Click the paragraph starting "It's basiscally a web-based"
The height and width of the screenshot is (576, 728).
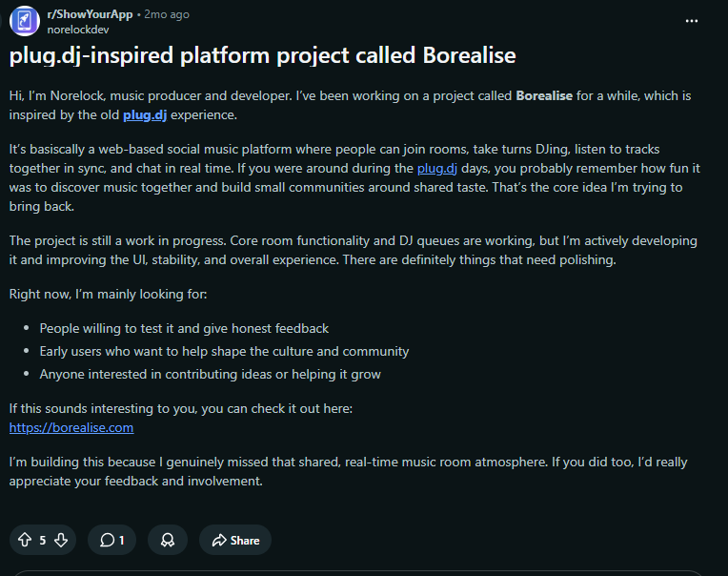(x=354, y=177)
